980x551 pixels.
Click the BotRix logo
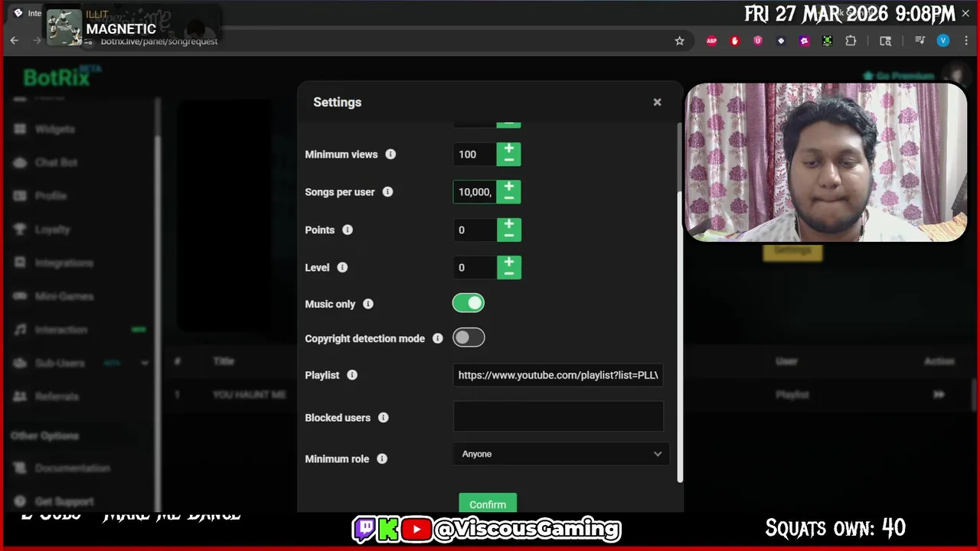pos(57,77)
